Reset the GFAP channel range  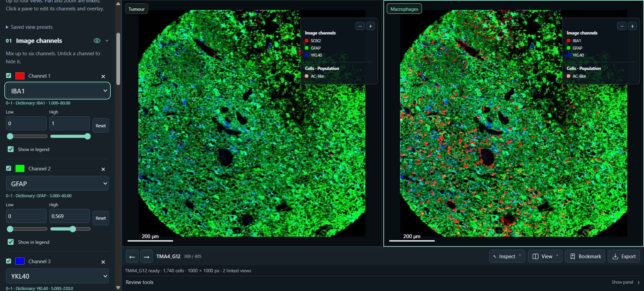pyautogui.click(x=101, y=218)
